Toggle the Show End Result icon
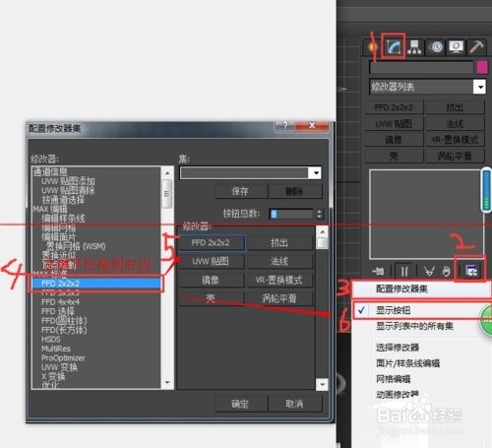The image size is (492, 448). pos(404,271)
